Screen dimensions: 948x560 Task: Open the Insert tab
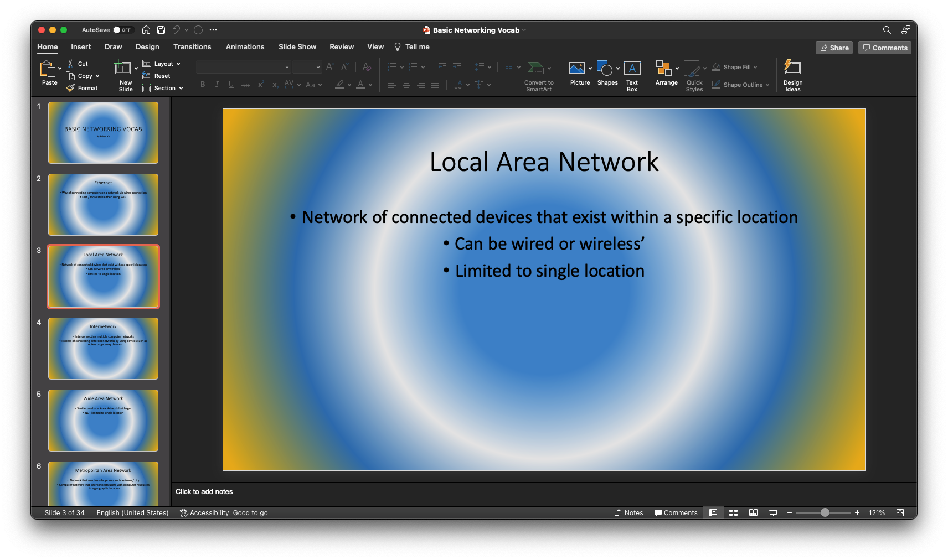click(81, 47)
